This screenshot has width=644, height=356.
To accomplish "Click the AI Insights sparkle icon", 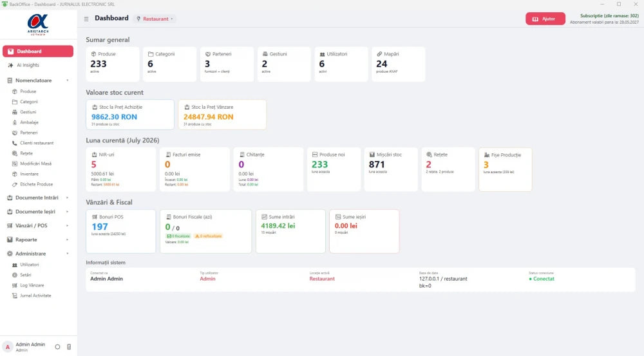I will point(11,65).
